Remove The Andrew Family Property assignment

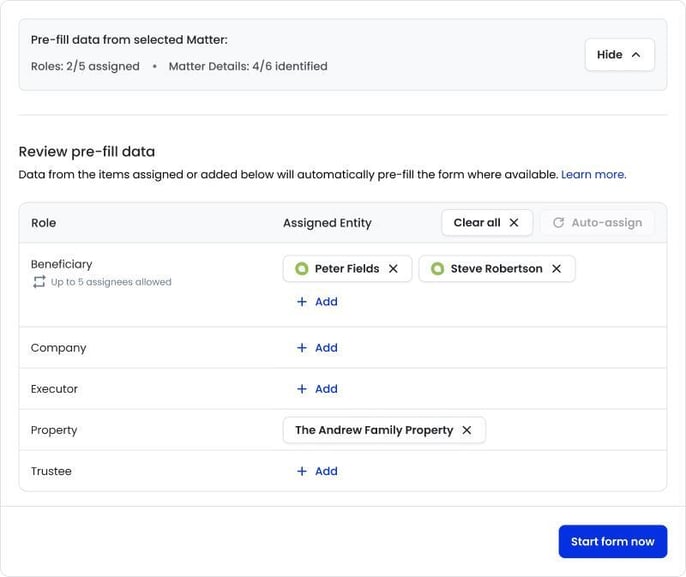point(466,430)
